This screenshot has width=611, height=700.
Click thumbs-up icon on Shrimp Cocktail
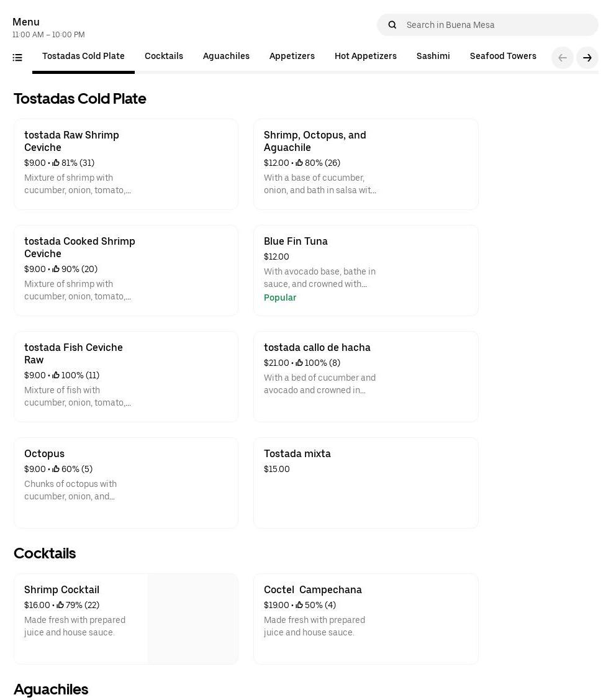click(x=60, y=605)
